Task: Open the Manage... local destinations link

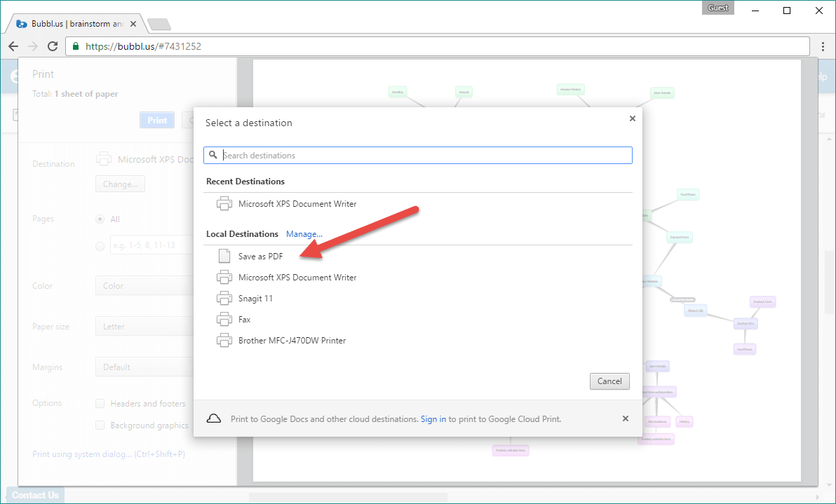Action: pyautogui.click(x=304, y=234)
